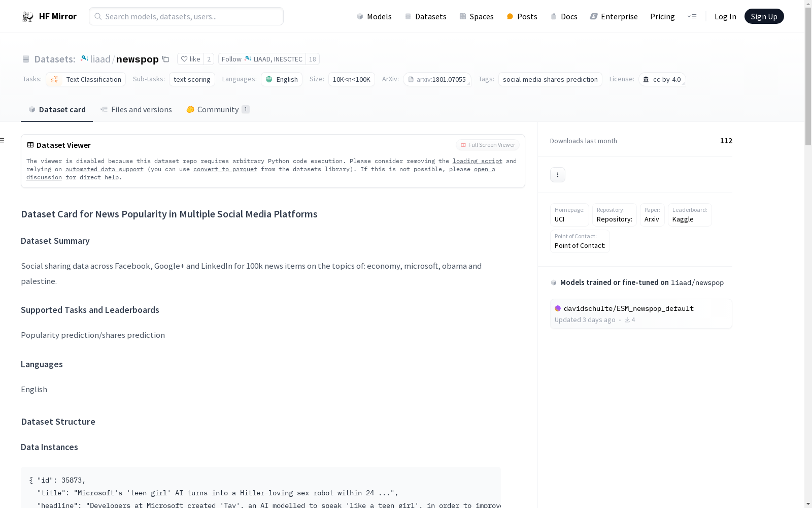The height and width of the screenshot is (508, 812).
Task: Click the Point of Contact card
Action: 580,241
